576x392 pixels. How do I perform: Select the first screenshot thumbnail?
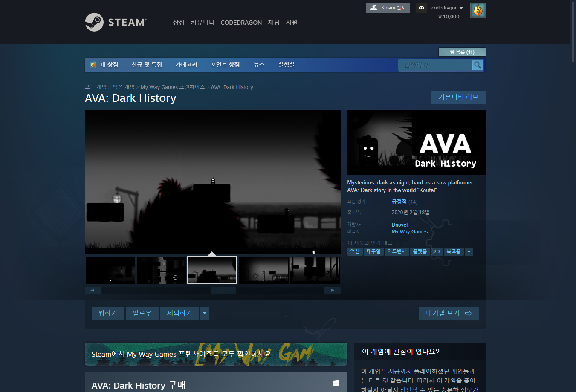pyautogui.click(x=110, y=270)
